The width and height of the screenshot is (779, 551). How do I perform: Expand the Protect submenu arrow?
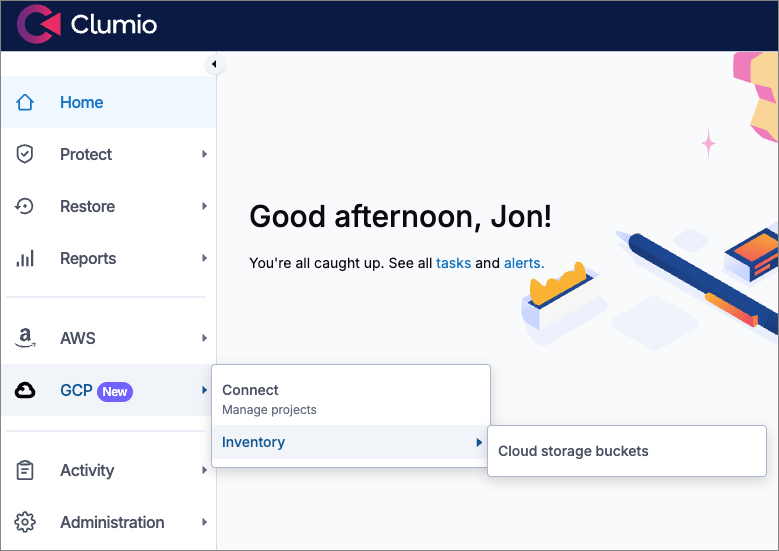point(204,154)
